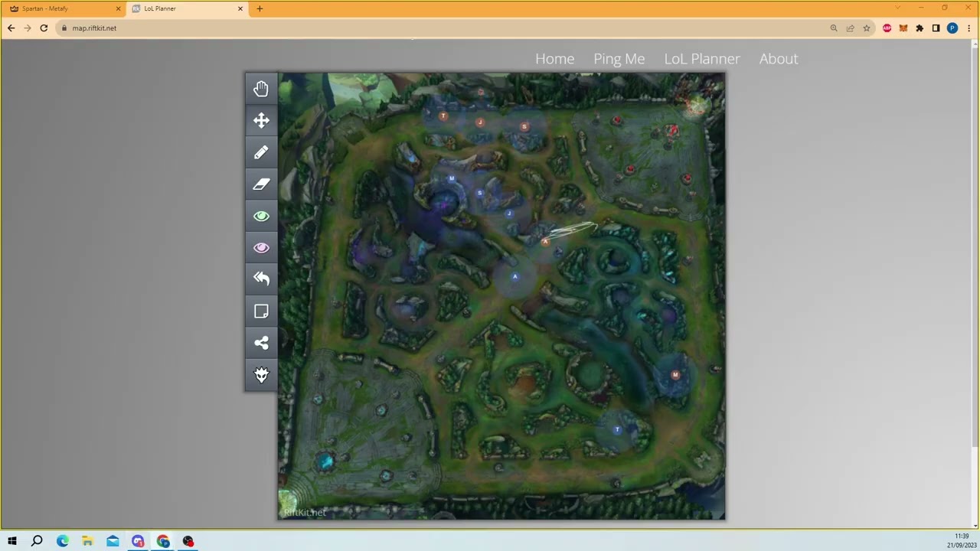Open the taskbar clock and date
The image size is (980, 551).
tap(961, 541)
